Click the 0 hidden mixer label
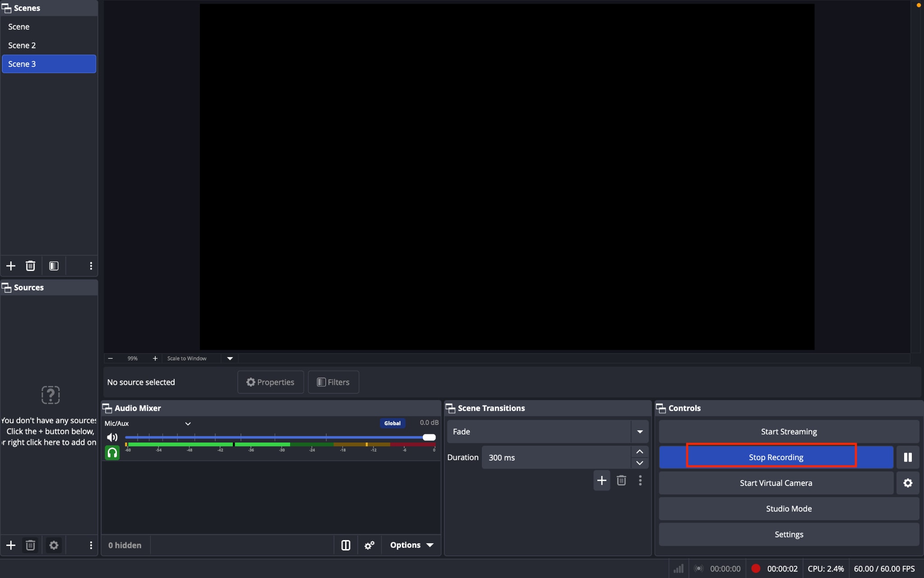The image size is (924, 578). coord(125,545)
